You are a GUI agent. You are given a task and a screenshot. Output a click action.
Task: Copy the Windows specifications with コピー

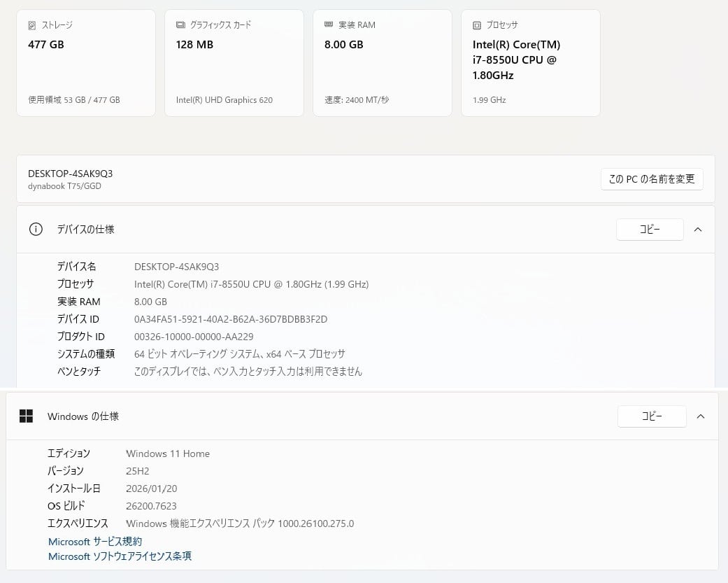(x=650, y=416)
